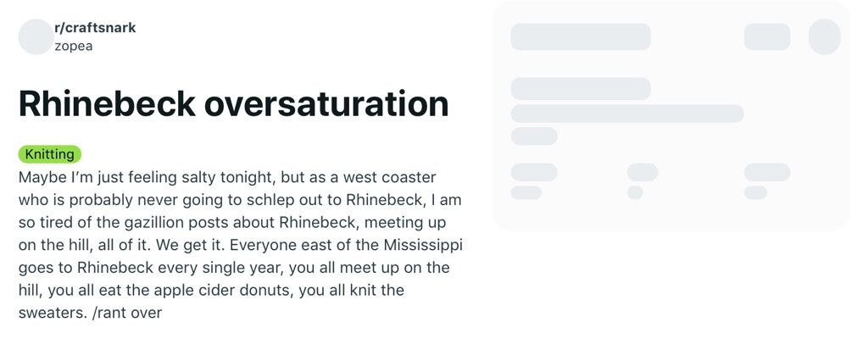Click the circular placeholder in sidebar card corner
This screenshot has height=361, width=868.
[x=824, y=36]
